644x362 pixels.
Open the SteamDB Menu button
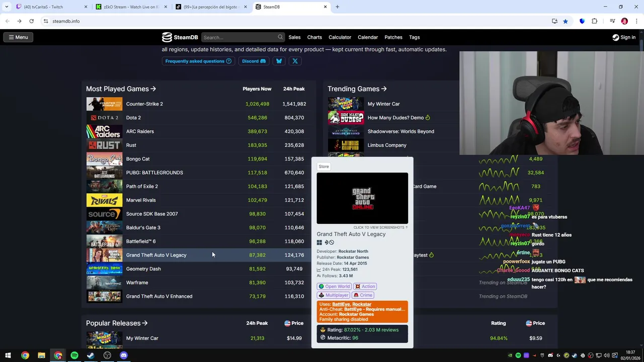click(18, 37)
